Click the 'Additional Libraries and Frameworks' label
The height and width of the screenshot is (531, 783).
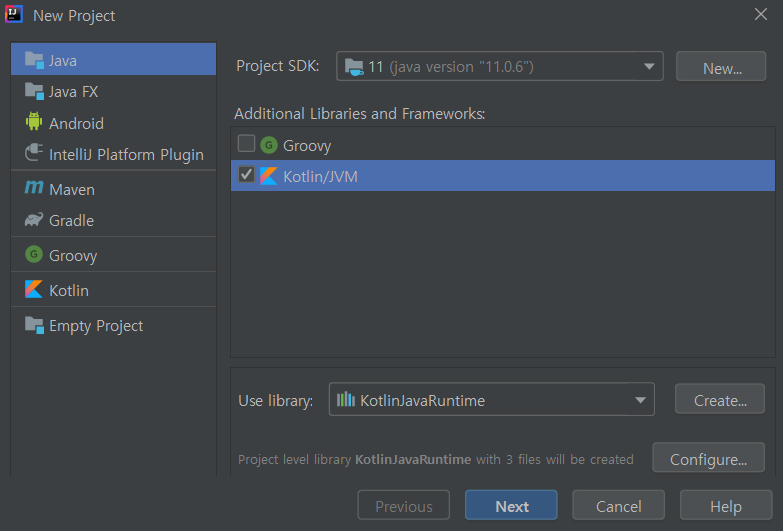[360, 114]
